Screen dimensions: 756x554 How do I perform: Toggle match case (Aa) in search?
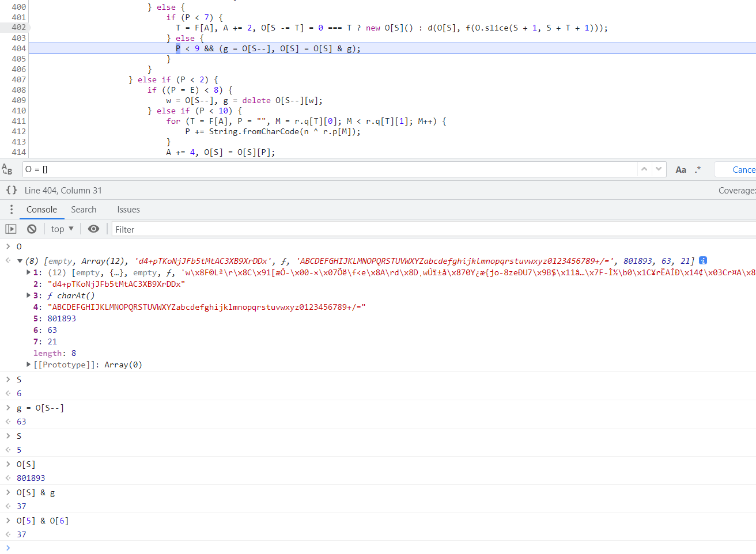[681, 170]
